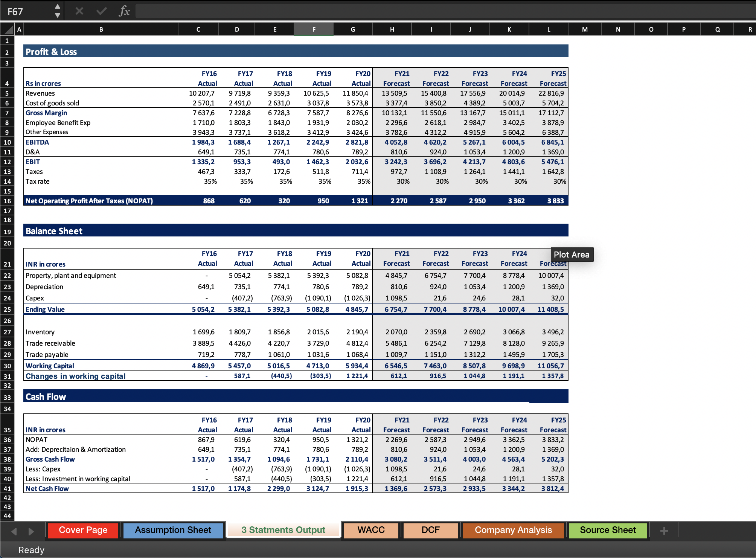
Task: Click the Cash Flow section title
Action: [x=46, y=397]
